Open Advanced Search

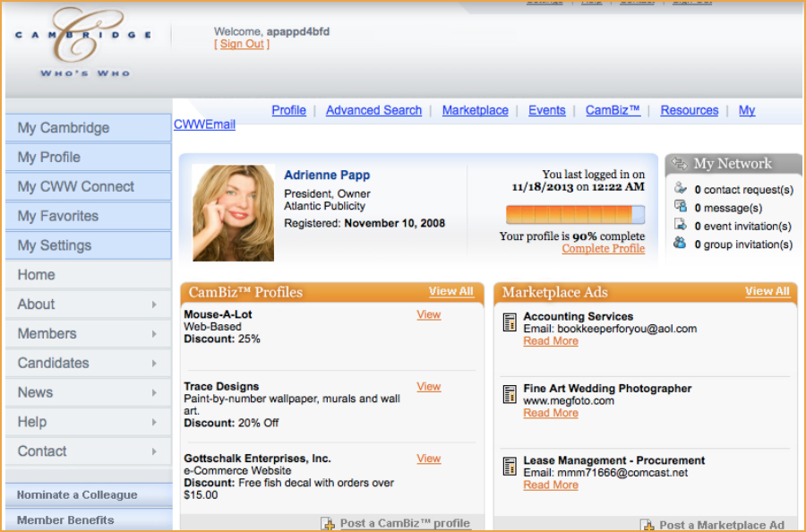coord(373,110)
